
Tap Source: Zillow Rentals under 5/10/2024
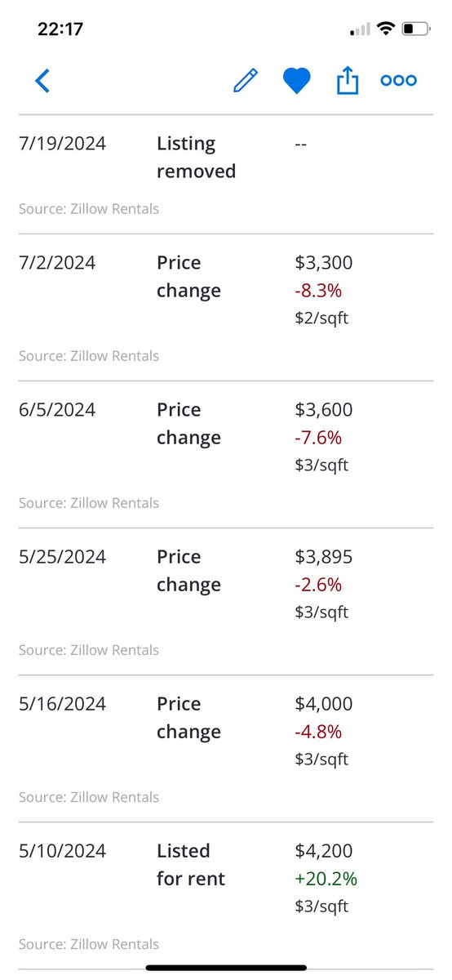[x=89, y=944]
